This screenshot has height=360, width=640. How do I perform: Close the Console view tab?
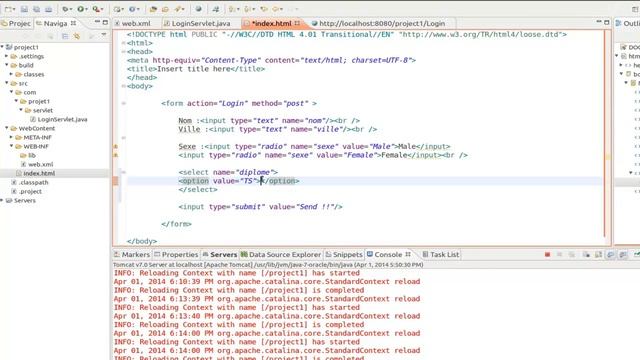[408, 254]
